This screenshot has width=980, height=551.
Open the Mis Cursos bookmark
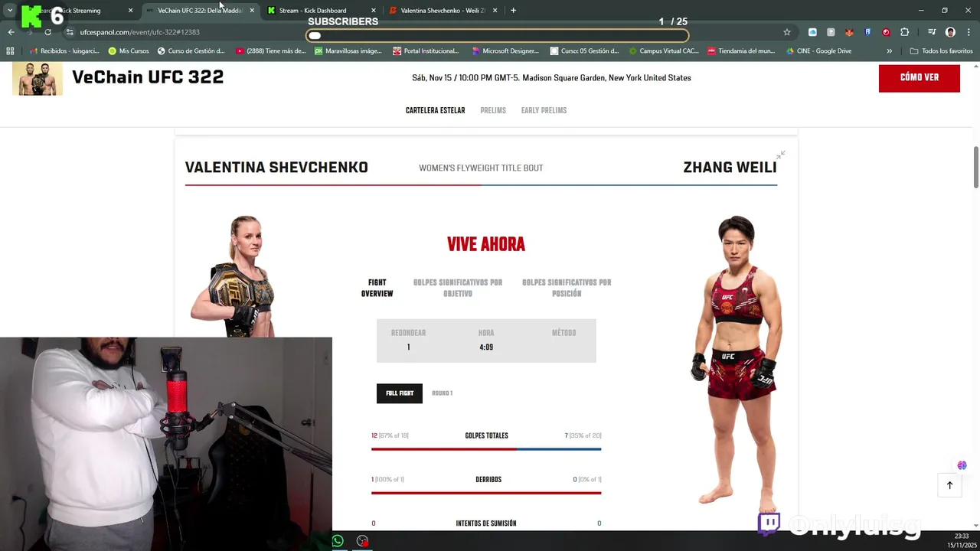click(129, 51)
